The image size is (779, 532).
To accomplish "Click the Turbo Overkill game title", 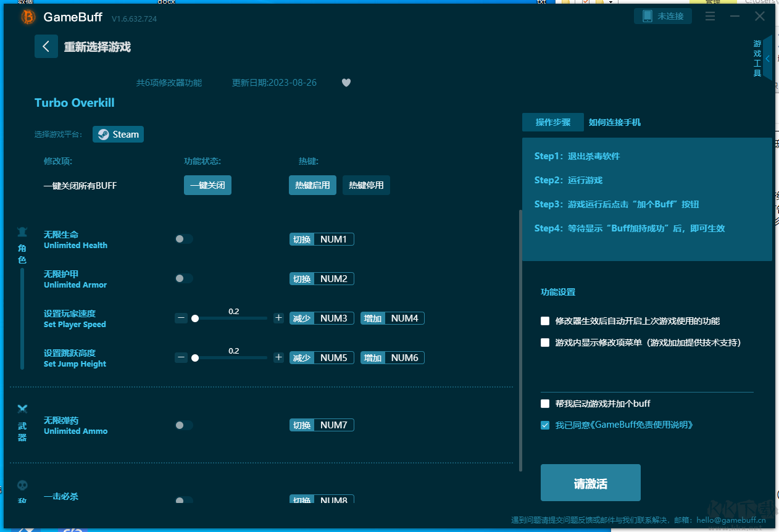I will click(x=75, y=103).
